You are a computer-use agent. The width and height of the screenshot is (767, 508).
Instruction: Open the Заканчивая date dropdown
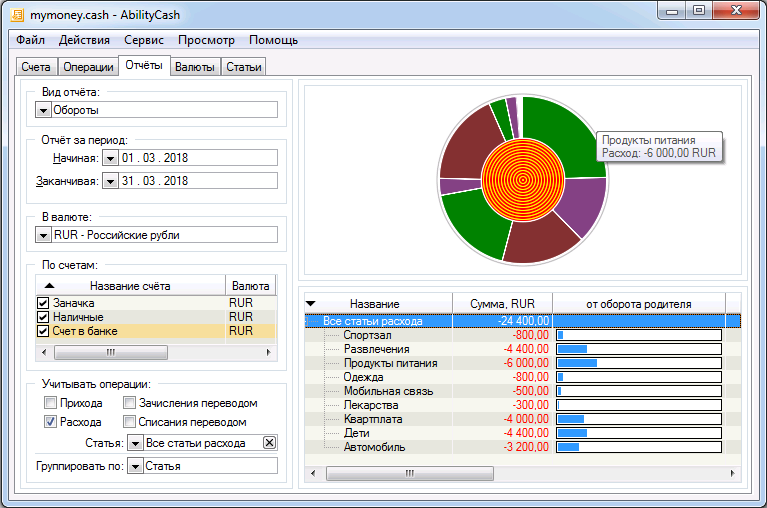click(111, 181)
